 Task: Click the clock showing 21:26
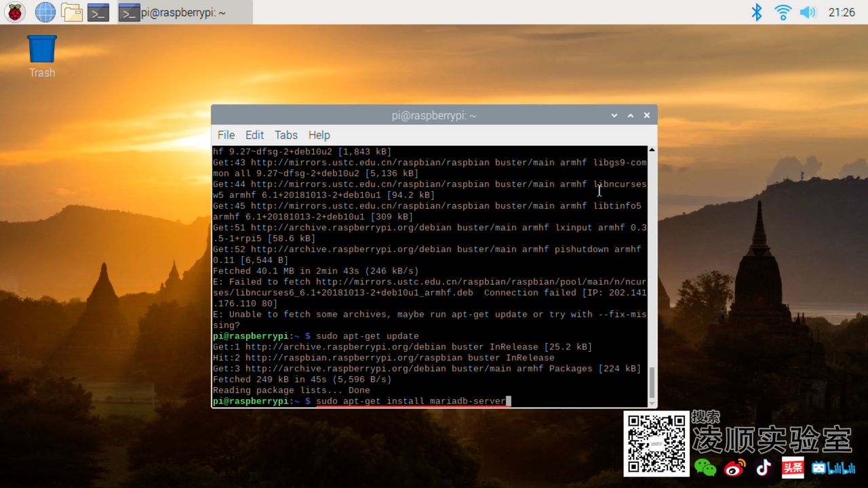pyautogui.click(x=842, y=12)
